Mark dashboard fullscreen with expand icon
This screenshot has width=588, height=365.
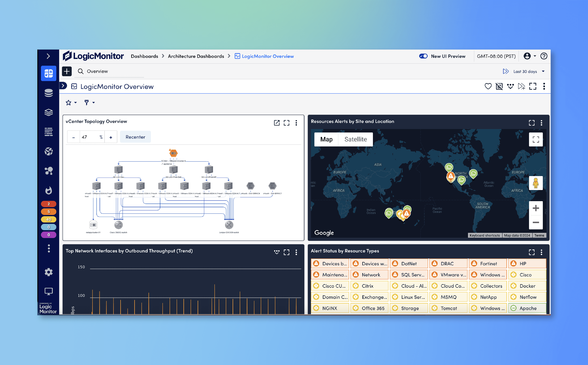[533, 86]
